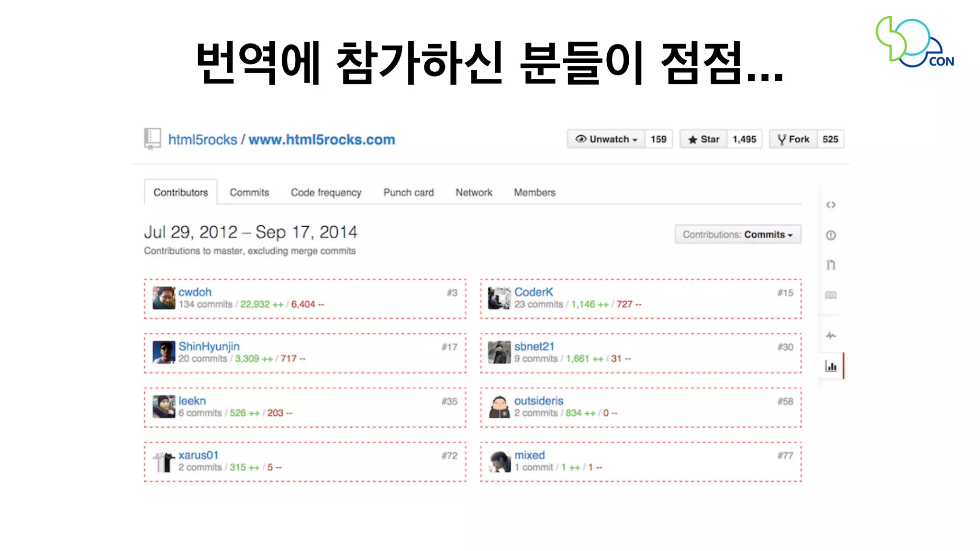Click outsideris's 2 commits link

(x=536, y=413)
